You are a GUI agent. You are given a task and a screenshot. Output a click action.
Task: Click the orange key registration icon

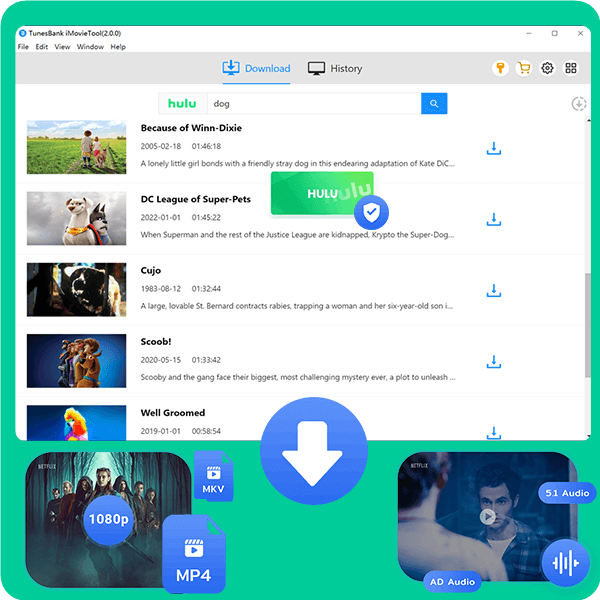click(500, 68)
